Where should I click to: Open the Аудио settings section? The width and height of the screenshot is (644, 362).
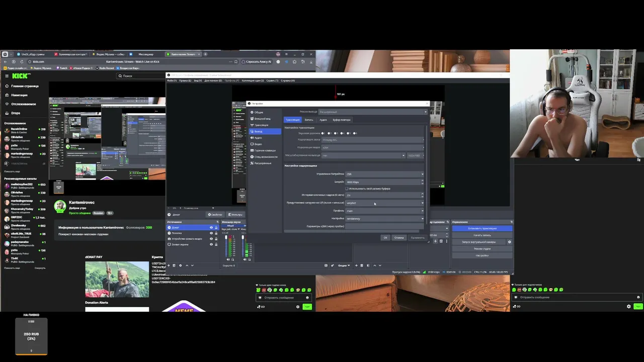[265, 138]
